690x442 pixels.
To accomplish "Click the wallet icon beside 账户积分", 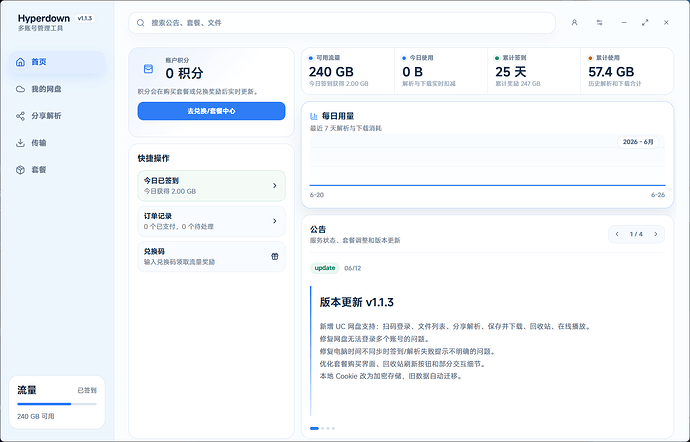I will (x=148, y=69).
